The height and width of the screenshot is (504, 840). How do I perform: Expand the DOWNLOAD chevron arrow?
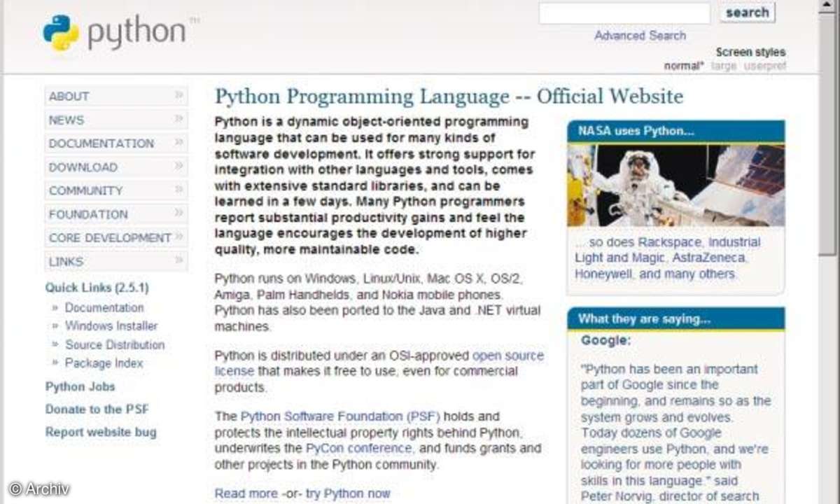[179, 165]
